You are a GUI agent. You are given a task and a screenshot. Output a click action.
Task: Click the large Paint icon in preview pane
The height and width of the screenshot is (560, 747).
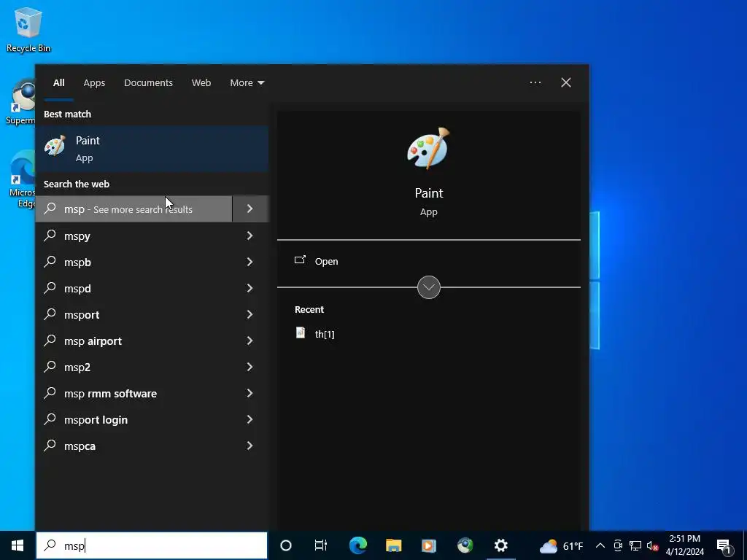(x=428, y=149)
